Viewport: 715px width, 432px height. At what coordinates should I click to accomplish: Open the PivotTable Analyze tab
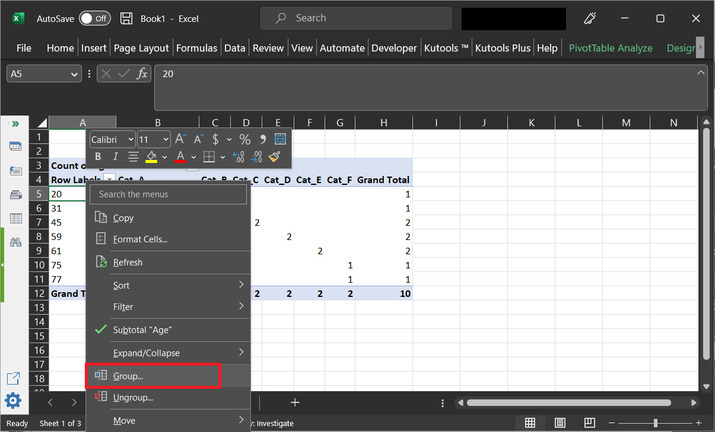610,47
